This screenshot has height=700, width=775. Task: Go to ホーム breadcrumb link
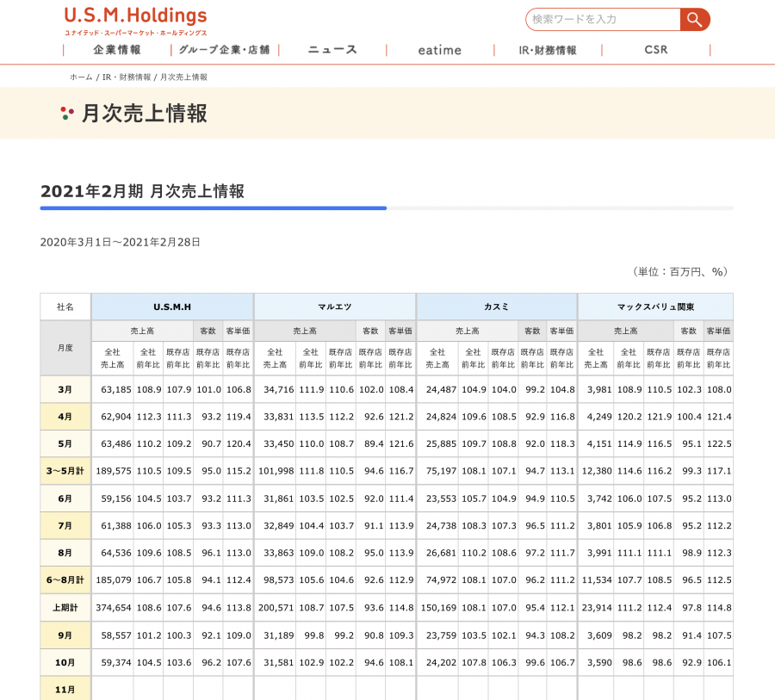(81, 77)
